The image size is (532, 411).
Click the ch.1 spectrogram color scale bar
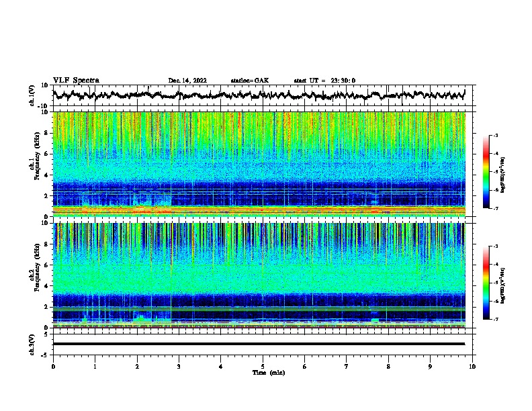pyautogui.click(x=486, y=172)
